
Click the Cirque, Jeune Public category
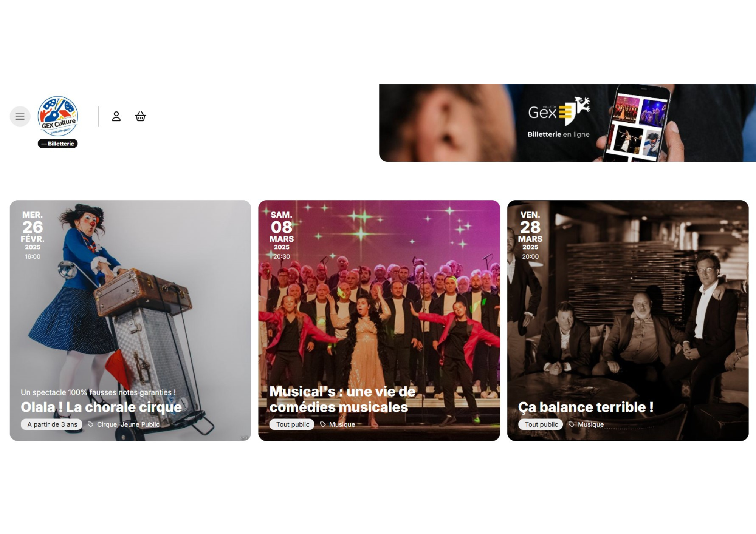coord(129,424)
